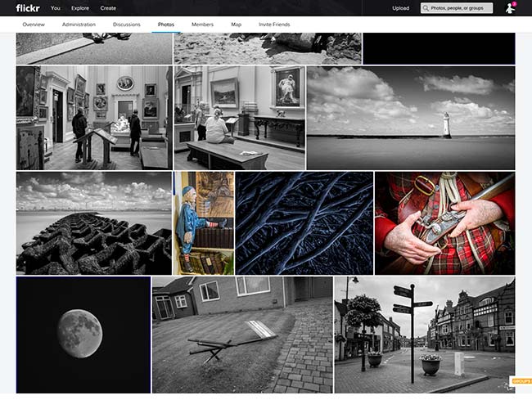This screenshot has width=532, height=409.
Task: Switch to the Overview tab
Action: pyautogui.click(x=34, y=25)
